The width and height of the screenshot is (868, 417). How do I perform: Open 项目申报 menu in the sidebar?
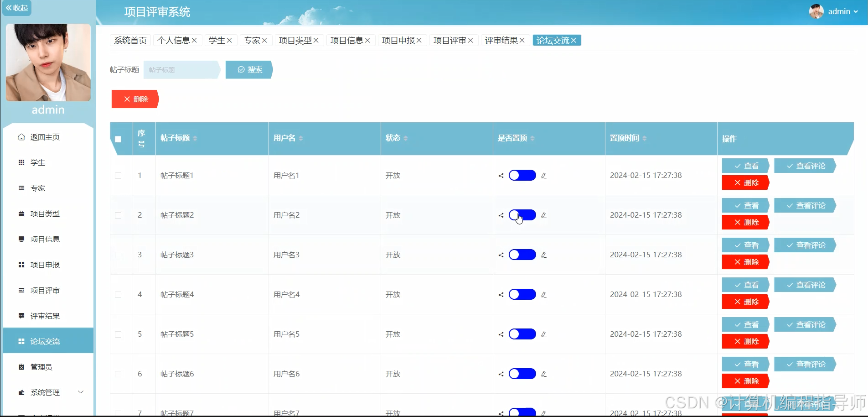coord(48,265)
